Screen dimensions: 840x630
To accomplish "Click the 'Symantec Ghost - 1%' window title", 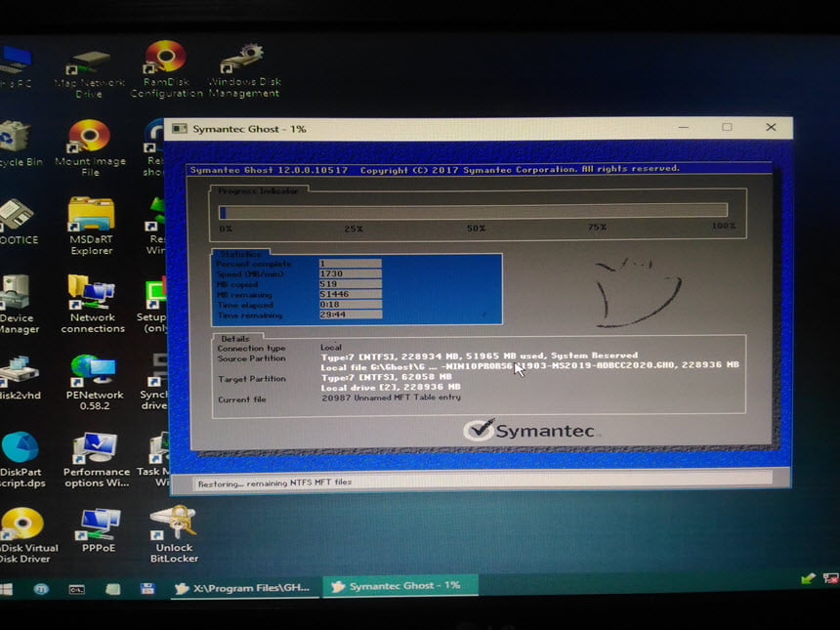I will click(249, 129).
